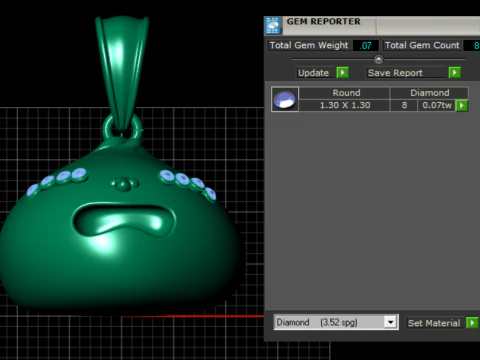This screenshot has height=360, width=480.
Task: Click the 1.30 X 1.30 size cell
Action: pos(344,105)
